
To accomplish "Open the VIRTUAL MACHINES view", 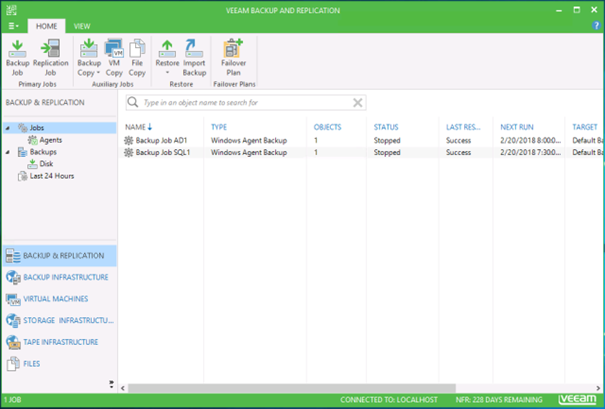I will point(60,299).
